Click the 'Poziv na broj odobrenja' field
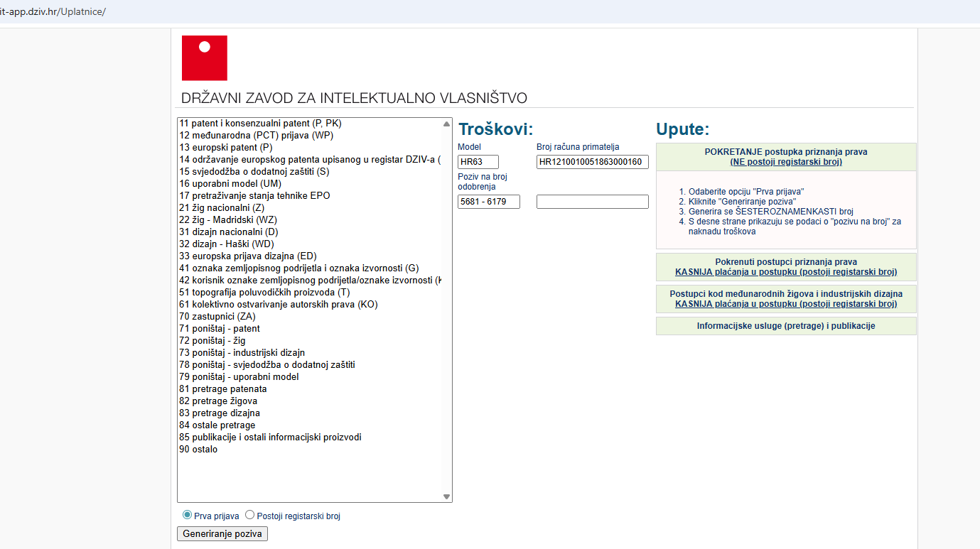The image size is (980, 549). pos(489,202)
